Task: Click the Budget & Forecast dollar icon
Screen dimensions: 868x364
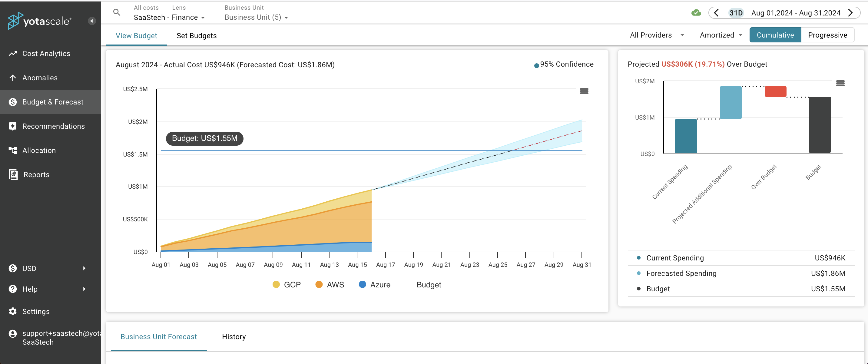Action: pyautogui.click(x=13, y=102)
